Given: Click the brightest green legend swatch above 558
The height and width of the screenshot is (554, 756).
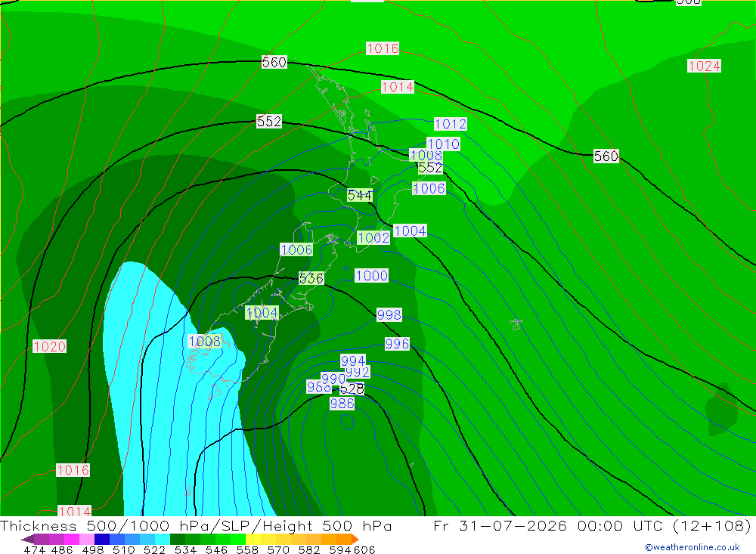Looking at the screenshot, I should click(238, 540).
